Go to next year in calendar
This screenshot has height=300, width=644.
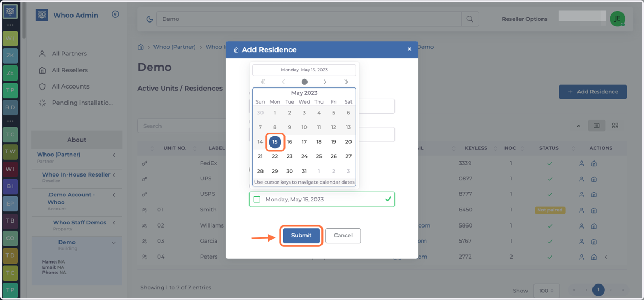point(346,82)
